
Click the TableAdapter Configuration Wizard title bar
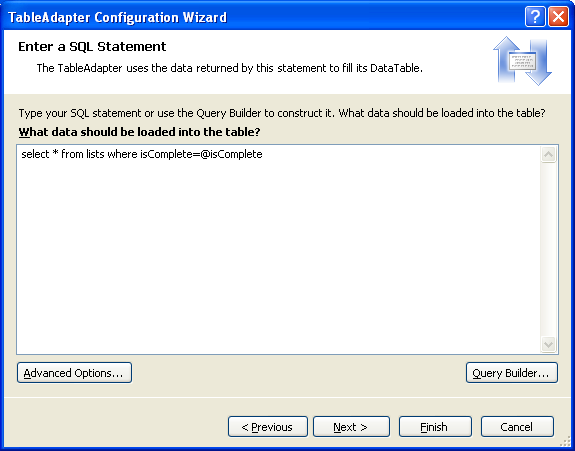point(257,17)
